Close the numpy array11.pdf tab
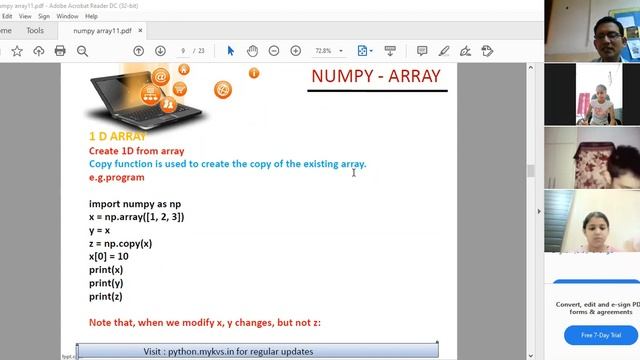 pyautogui.click(x=140, y=31)
